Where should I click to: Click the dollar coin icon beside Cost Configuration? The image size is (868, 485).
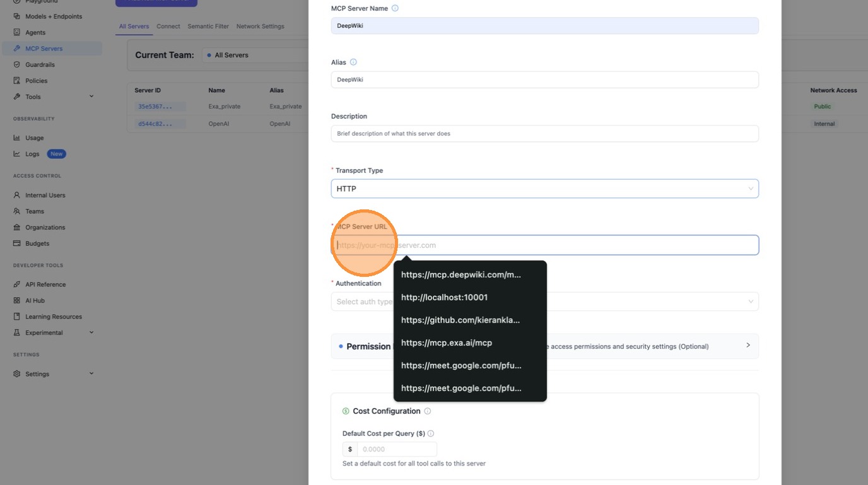pos(346,411)
